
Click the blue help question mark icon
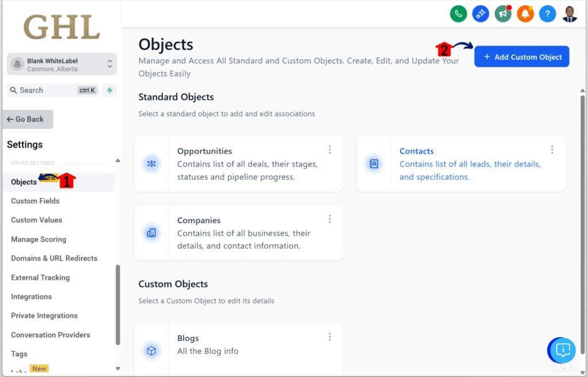pyautogui.click(x=547, y=13)
